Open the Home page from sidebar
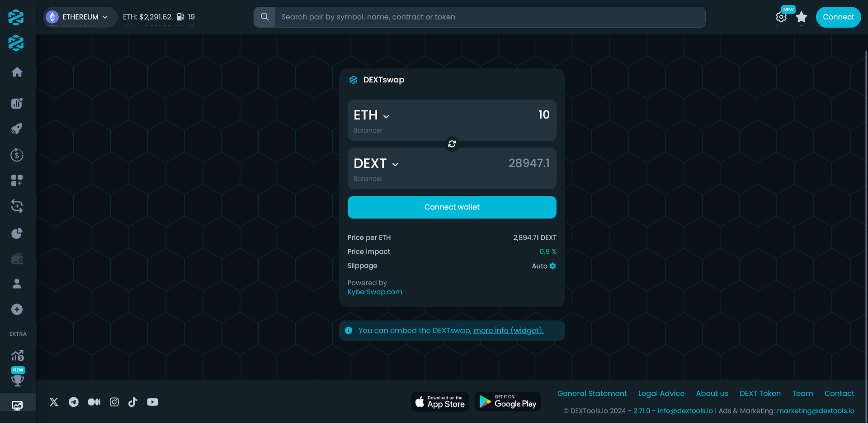Screen dimensions: 868x423 pyautogui.click(x=17, y=72)
